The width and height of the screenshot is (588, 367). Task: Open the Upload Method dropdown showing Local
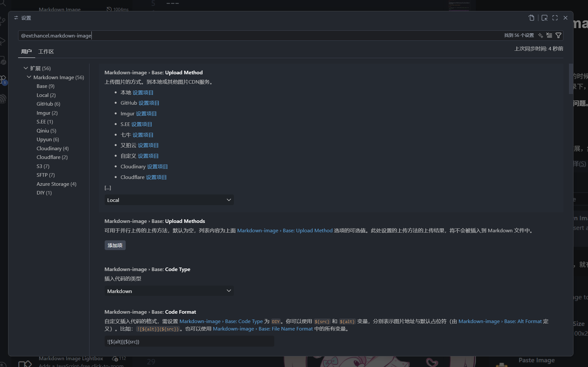pos(169,200)
